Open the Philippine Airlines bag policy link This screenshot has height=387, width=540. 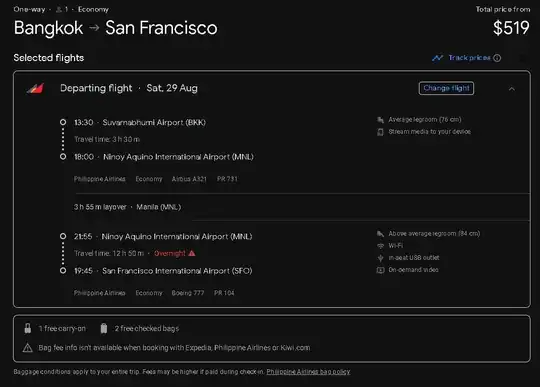click(308, 372)
